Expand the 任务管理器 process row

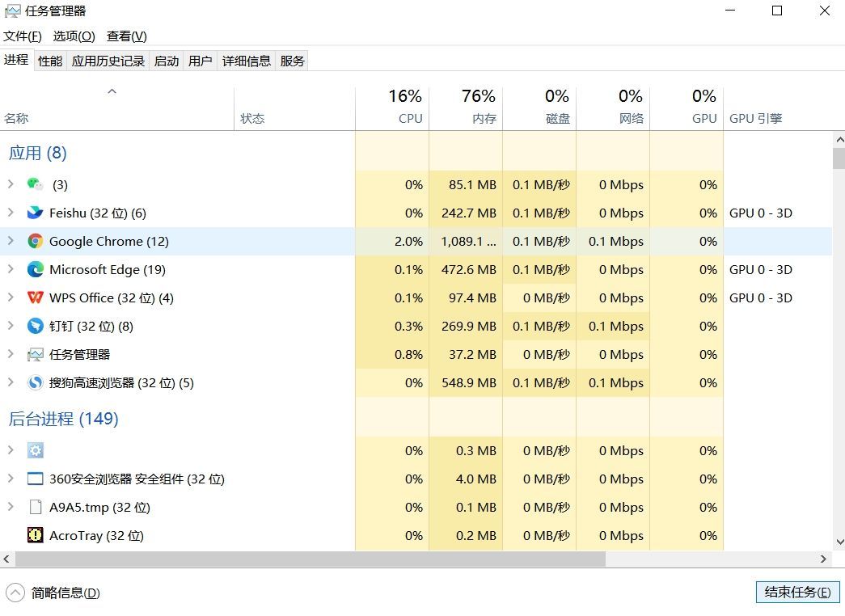point(11,354)
